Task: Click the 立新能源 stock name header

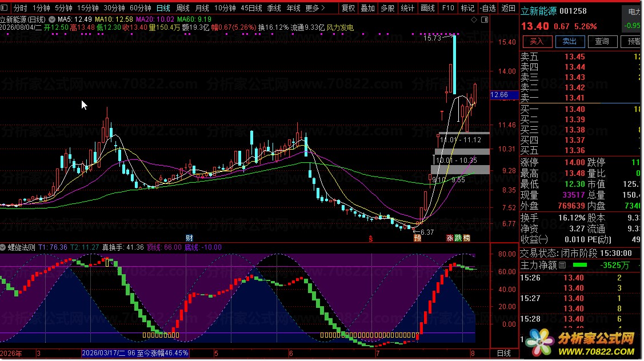Action: (x=538, y=11)
